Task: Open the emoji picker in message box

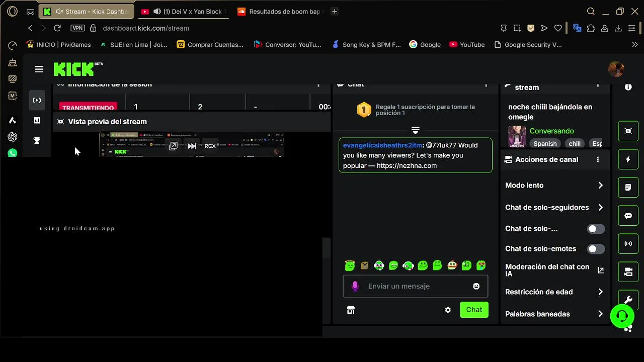Action: 476,286
